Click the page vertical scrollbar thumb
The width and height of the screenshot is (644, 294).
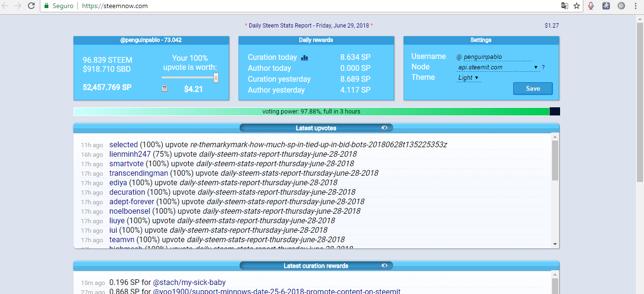click(x=640, y=102)
